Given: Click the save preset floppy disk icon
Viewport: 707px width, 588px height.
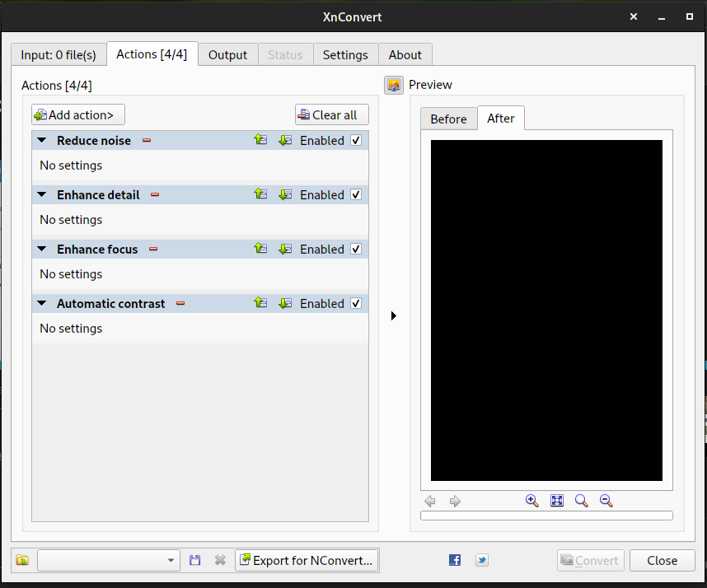Looking at the screenshot, I should [x=194, y=560].
